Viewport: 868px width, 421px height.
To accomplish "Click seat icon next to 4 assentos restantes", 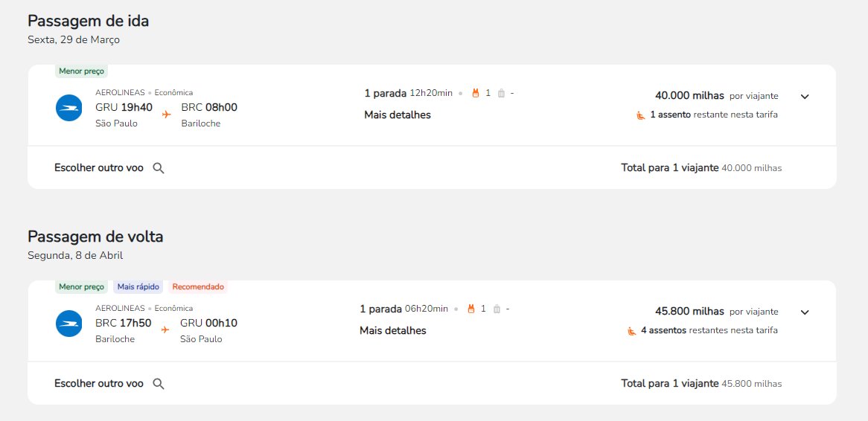I will (x=631, y=331).
